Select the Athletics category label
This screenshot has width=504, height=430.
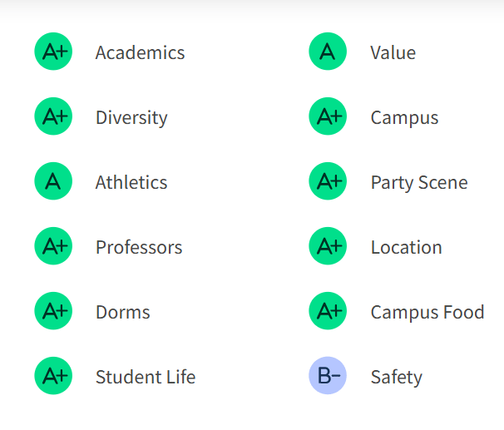[x=131, y=182]
